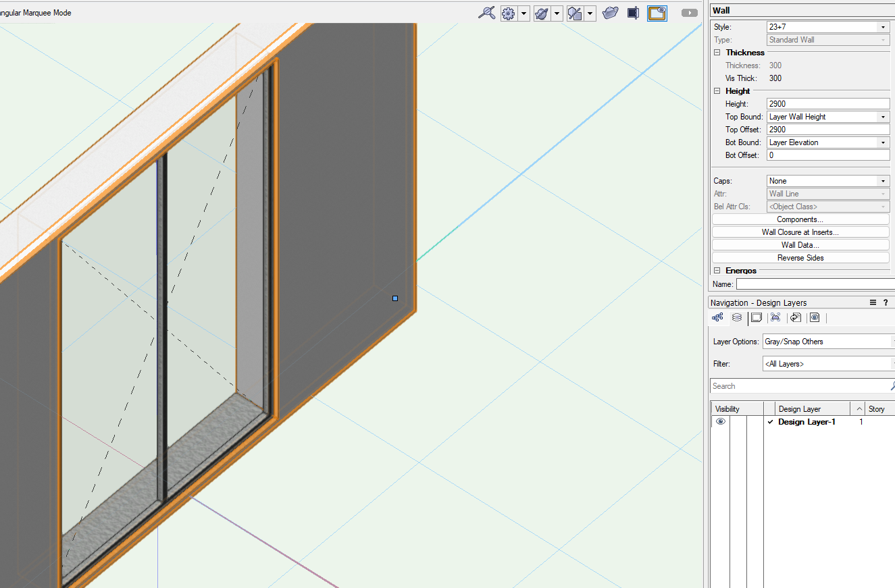Click the Navigation palette help question mark
Screen dimensions: 895x588
click(886, 302)
